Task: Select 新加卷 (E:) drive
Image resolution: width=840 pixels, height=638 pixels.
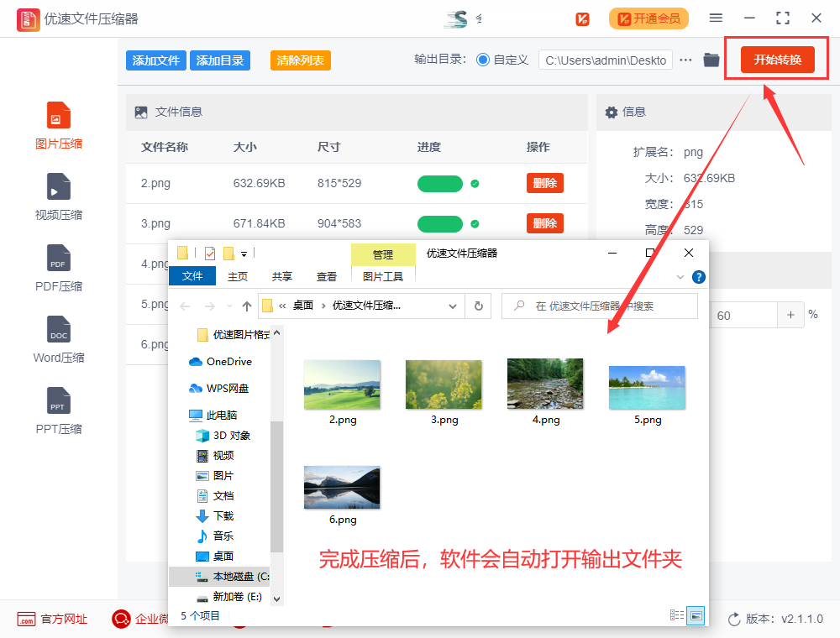Action: (230, 597)
